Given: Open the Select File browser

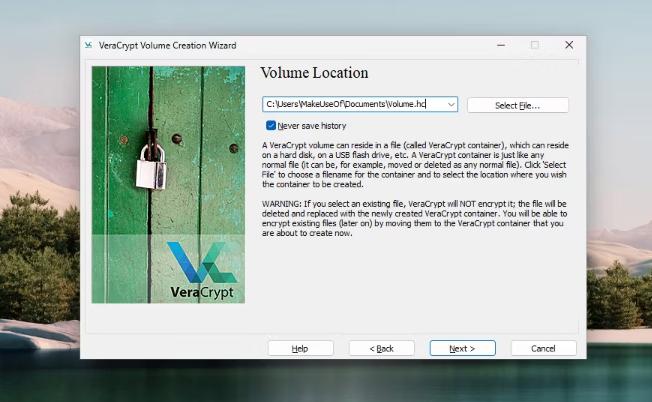Looking at the screenshot, I should [518, 105].
